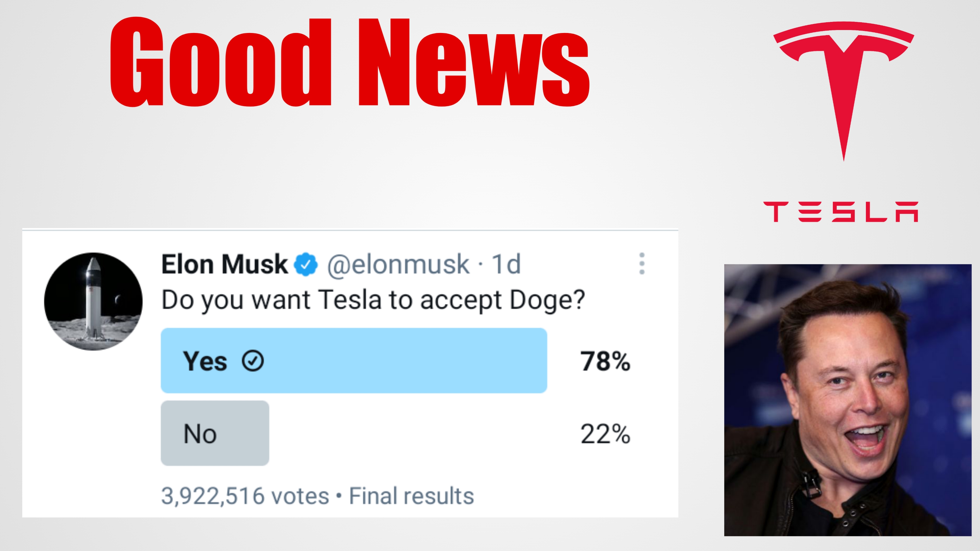Select the No poll option bar

coord(215,433)
